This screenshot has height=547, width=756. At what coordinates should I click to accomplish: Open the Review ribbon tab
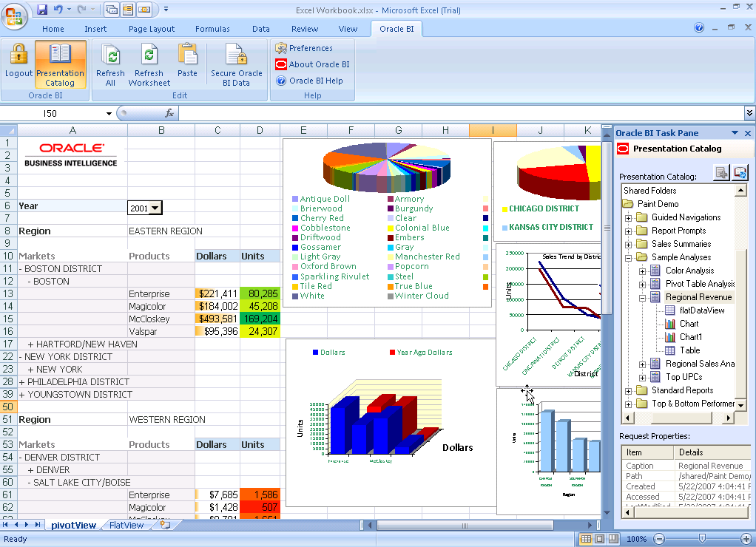[305, 29]
